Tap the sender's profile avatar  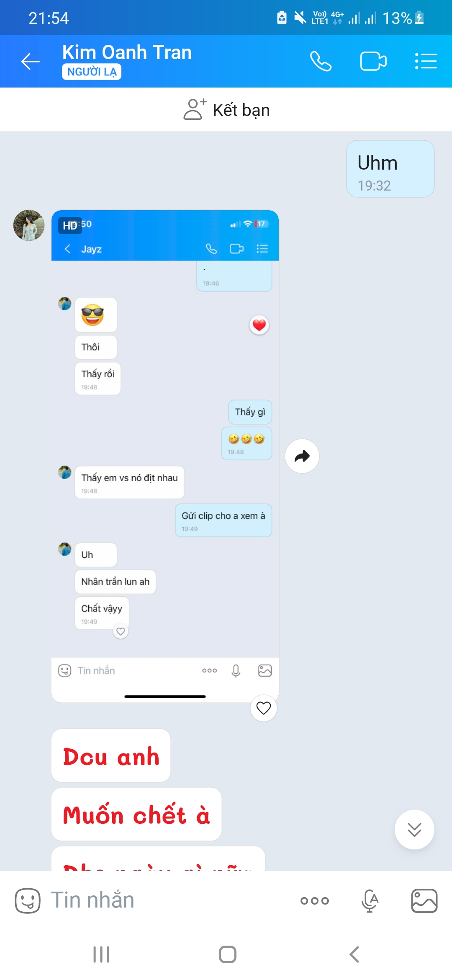(29, 225)
